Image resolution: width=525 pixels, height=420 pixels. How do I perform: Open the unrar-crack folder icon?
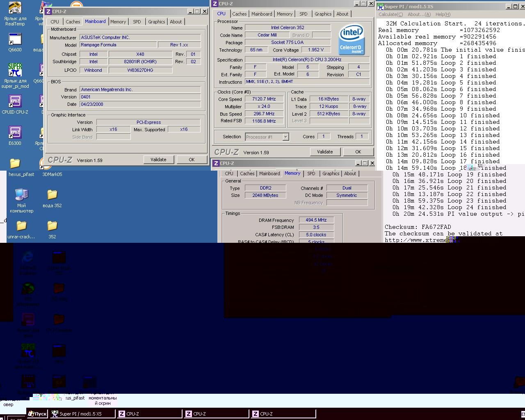(21, 229)
